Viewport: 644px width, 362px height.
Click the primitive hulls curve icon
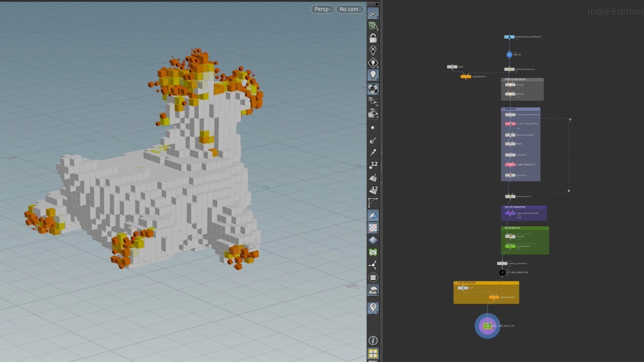[373, 203]
